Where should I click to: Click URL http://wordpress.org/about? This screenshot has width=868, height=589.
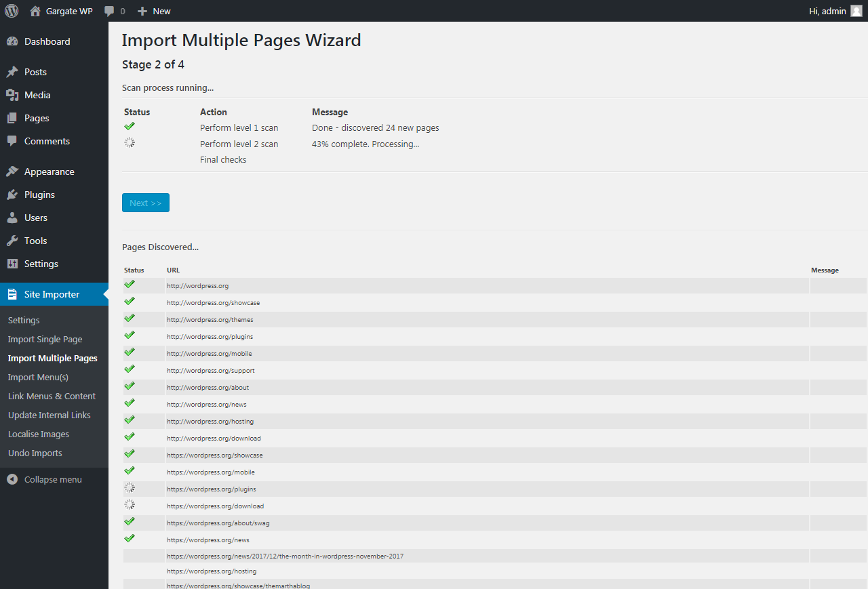[x=208, y=387]
